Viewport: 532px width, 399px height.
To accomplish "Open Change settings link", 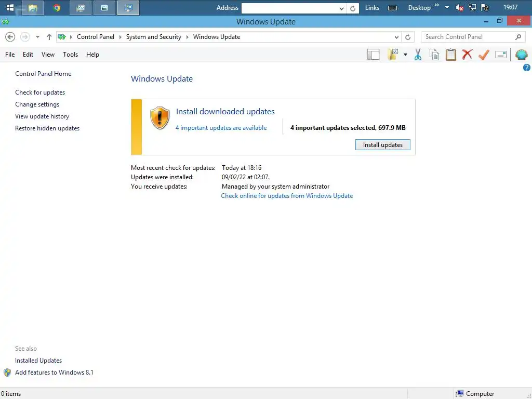I will 37,104.
